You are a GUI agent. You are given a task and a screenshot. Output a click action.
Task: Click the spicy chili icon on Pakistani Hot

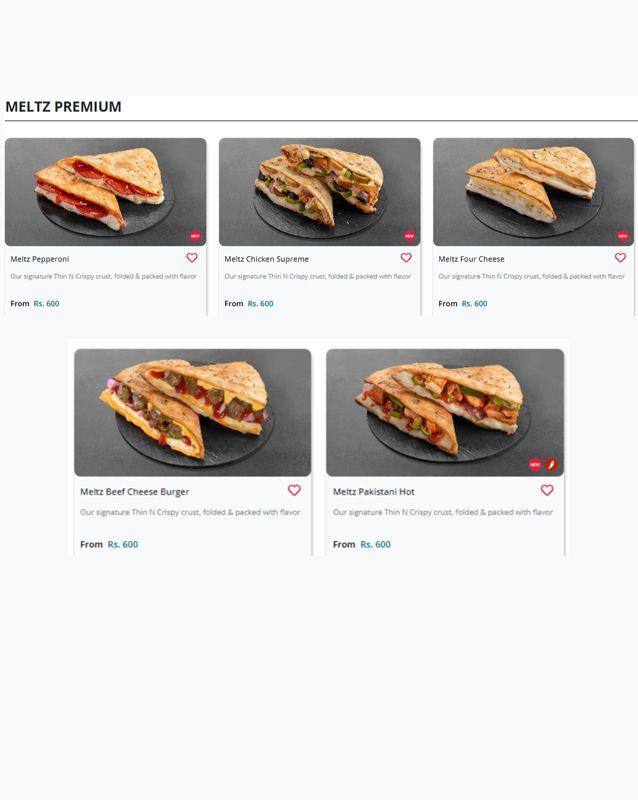tap(551, 464)
